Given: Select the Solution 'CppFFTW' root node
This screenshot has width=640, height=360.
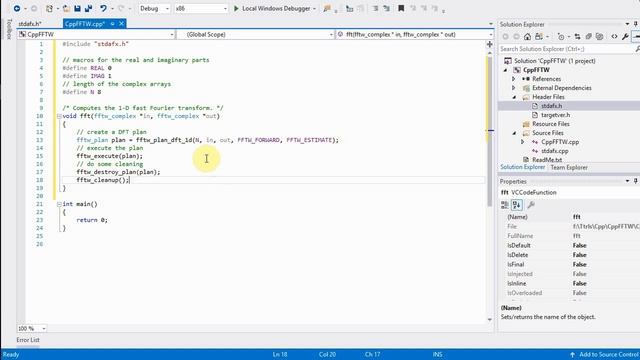Looking at the screenshot, I should [549, 61].
